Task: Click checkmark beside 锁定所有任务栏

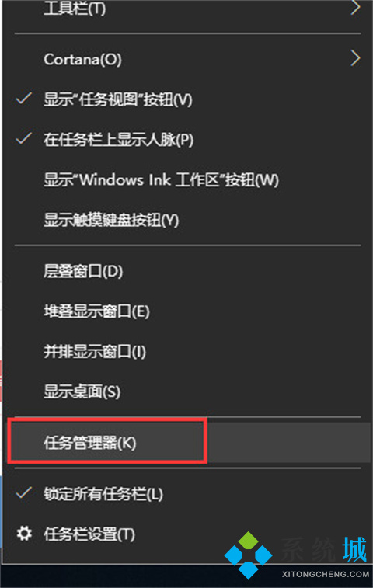Action: click(x=23, y=492)
